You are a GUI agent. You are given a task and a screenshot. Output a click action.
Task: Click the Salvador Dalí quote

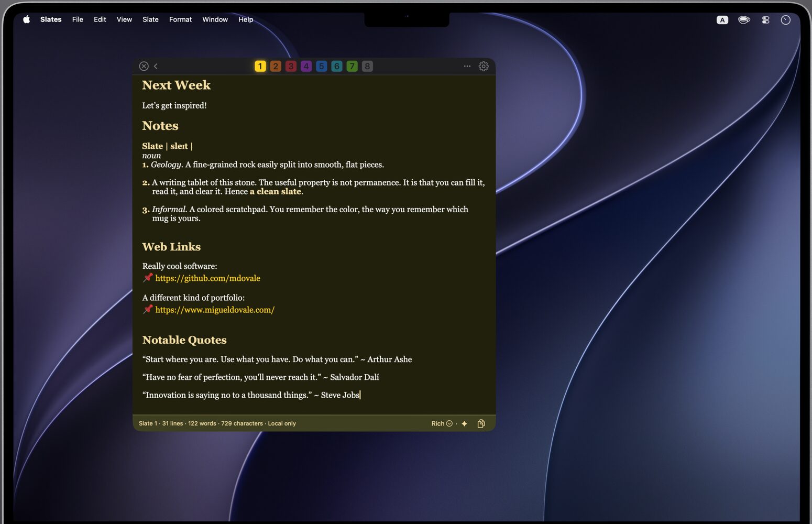tap(260, 377)
